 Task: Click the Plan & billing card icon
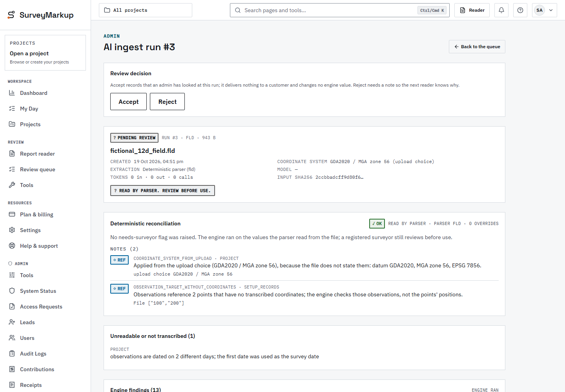point(12,214)
